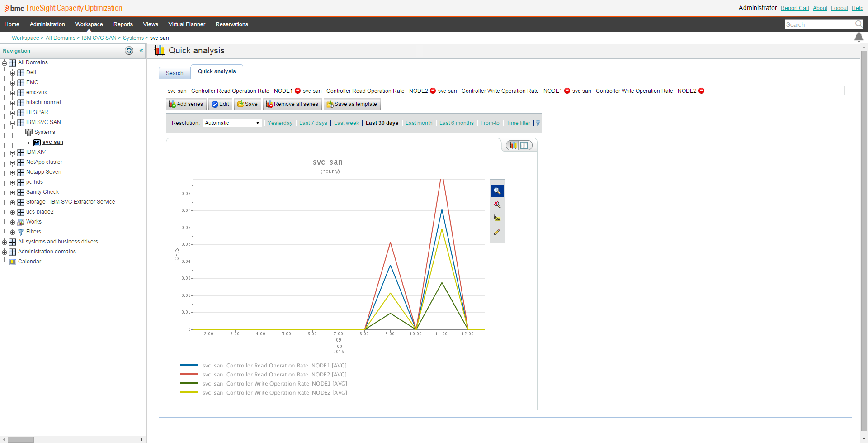
Task: Click the BMC logo
Action: tap(14, 8)
